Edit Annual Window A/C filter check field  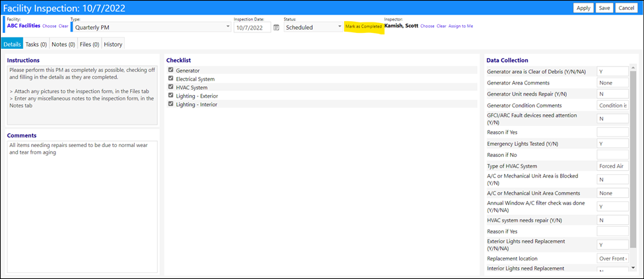tap(612, 206)
